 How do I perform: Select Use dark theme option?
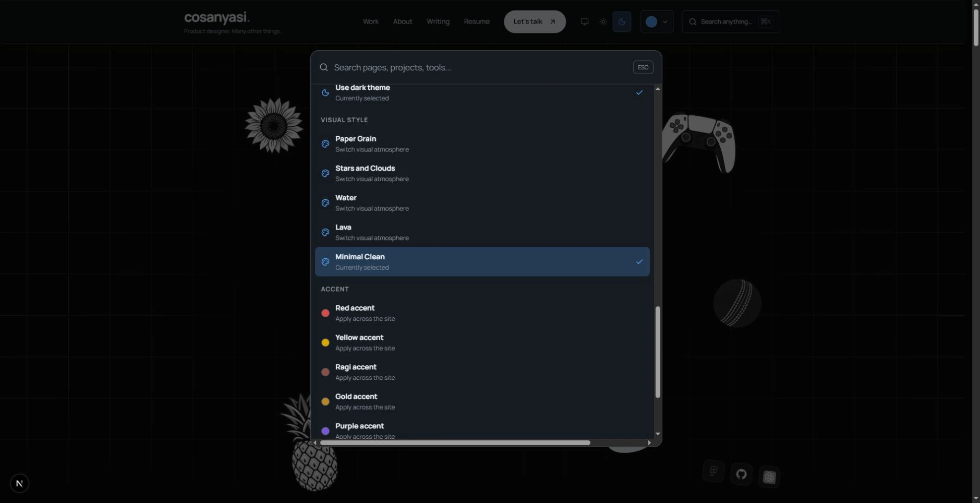(x=482, y=92)
